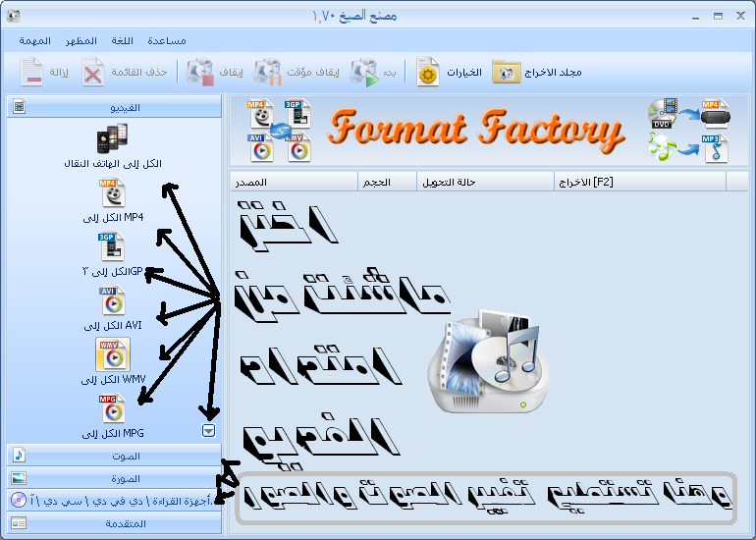Click the الحجم (Size) column header
Image resolution: width=756 pixels, height=540 pixels.
click(x=387, y=182)
